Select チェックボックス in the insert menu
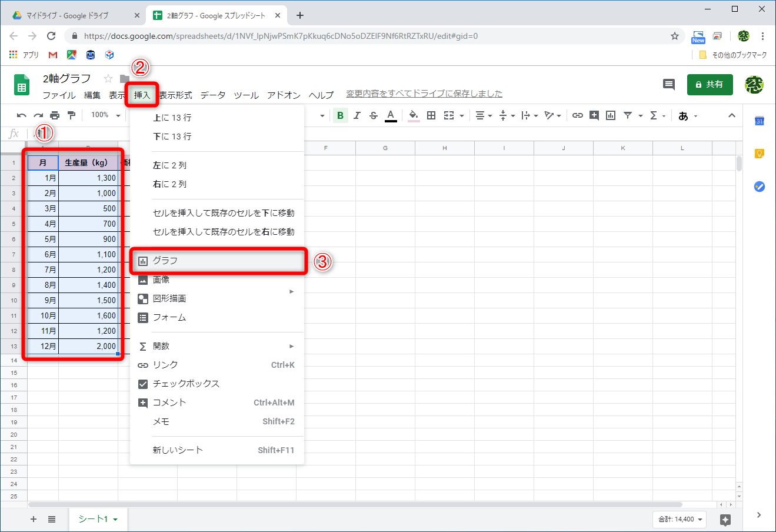776x532 pixels. coord(217,384)
